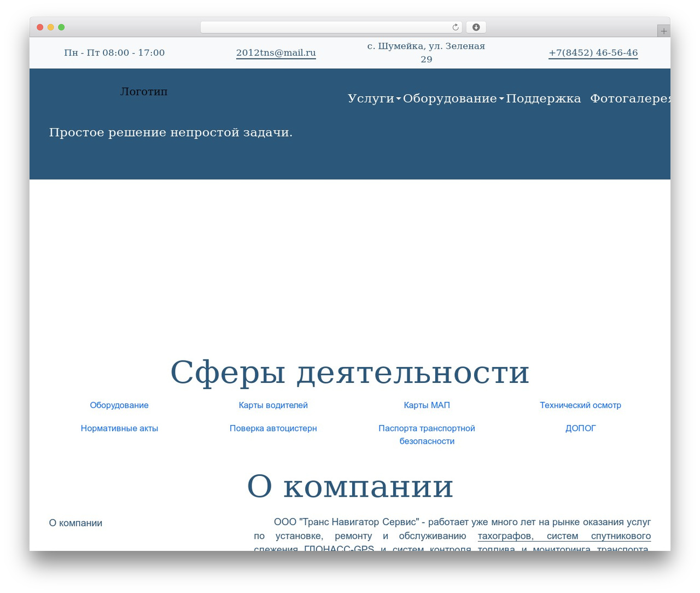Click the hours text Пн - Пт 08:00 - 17:00
Image resolution: width=700 pixels, height=593 pixels.
pos(114,53)
